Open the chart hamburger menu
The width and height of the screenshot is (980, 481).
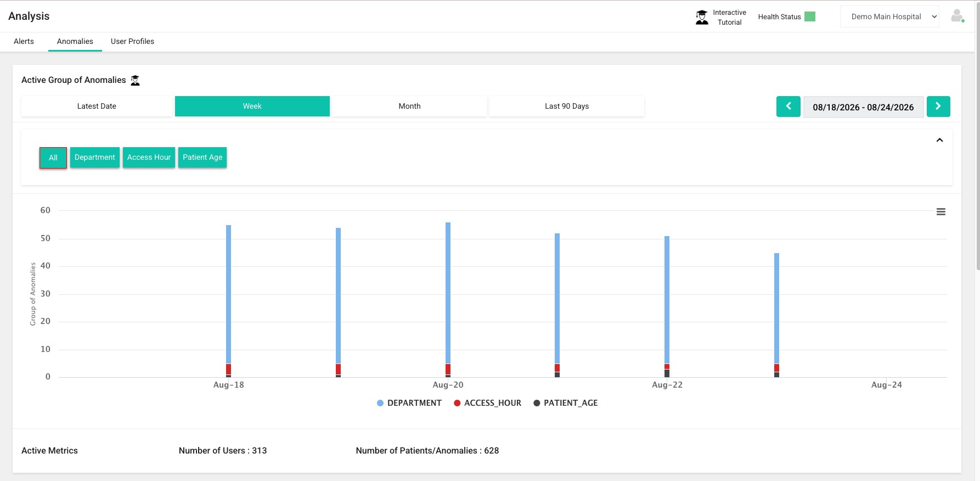tap(940, 212)
